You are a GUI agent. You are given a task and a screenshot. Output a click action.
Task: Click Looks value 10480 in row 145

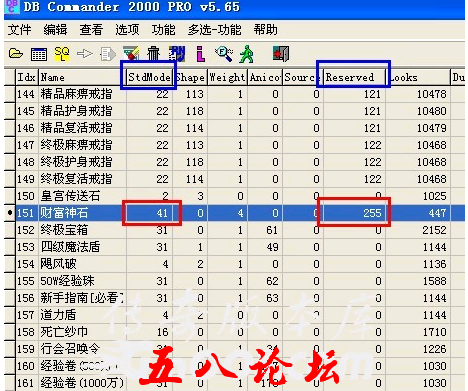(x=418, y=111)
